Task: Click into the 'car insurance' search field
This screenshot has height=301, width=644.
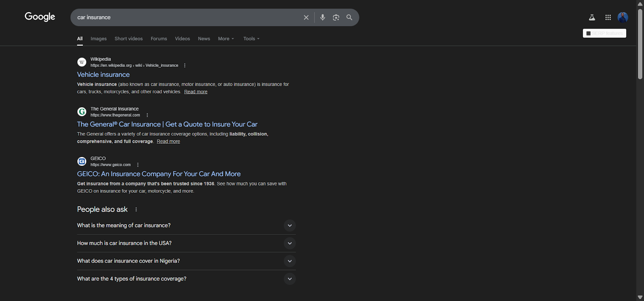Action: [x=185, y=17]
